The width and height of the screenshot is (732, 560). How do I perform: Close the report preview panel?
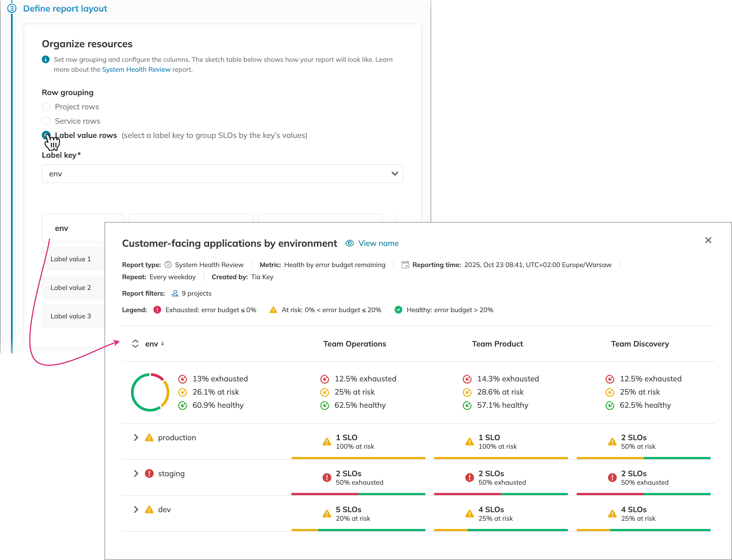coord(708,240)
